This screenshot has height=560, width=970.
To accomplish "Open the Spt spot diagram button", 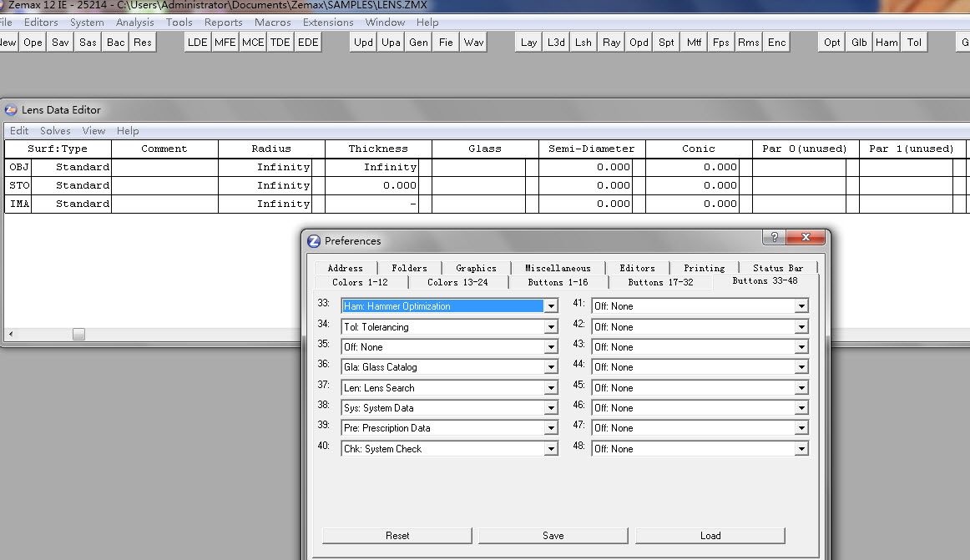I will pos(666,42).
